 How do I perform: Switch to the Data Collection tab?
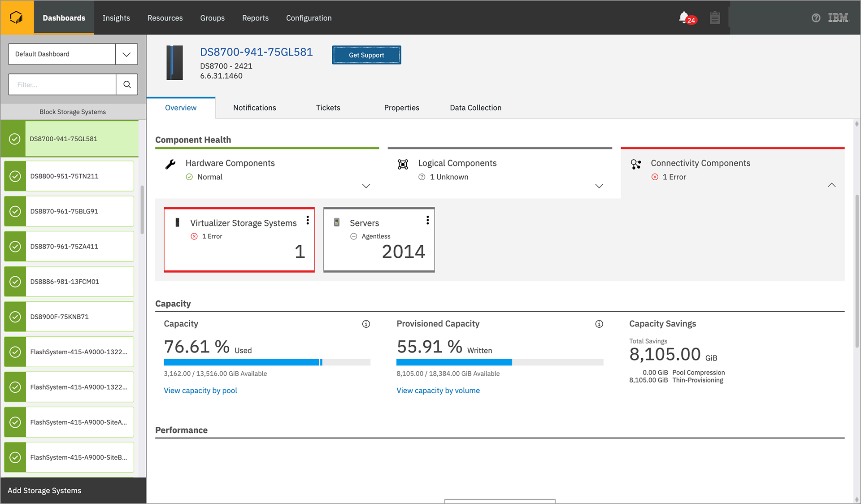coord(476,108)
